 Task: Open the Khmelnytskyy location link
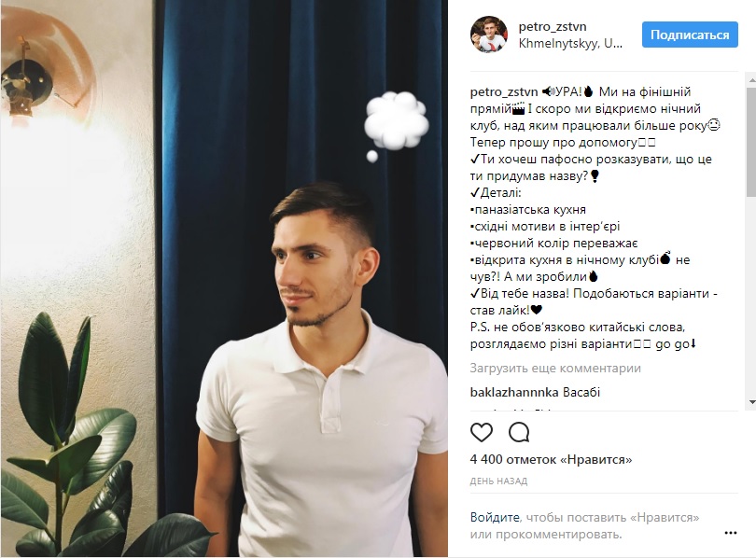tap(570, 43)
